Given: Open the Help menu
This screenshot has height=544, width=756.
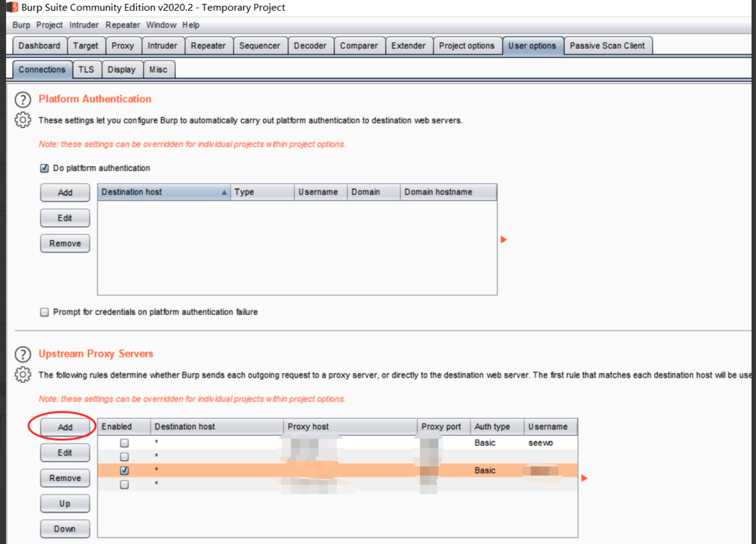Looking at the screenshot, I should click(191, 25).
